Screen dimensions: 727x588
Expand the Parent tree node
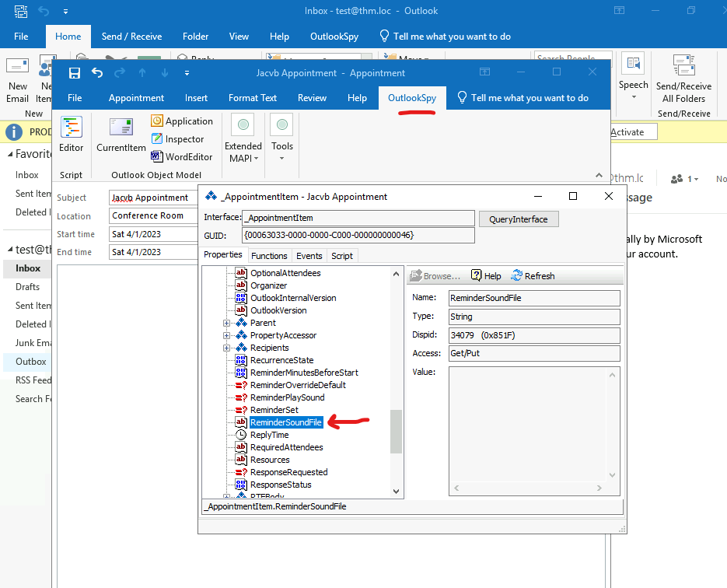pos(227,323)
